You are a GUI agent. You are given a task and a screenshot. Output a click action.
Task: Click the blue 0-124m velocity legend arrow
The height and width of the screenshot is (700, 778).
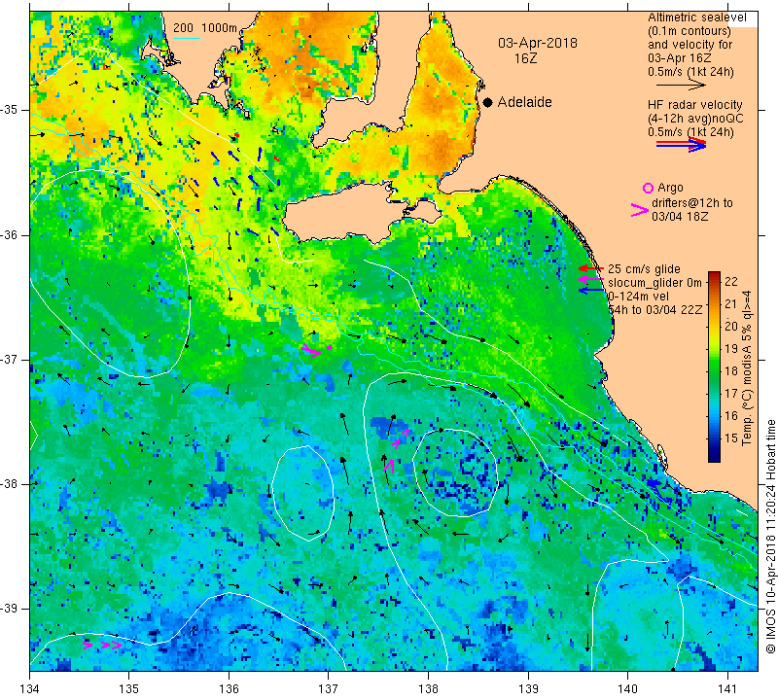[591, 290]
